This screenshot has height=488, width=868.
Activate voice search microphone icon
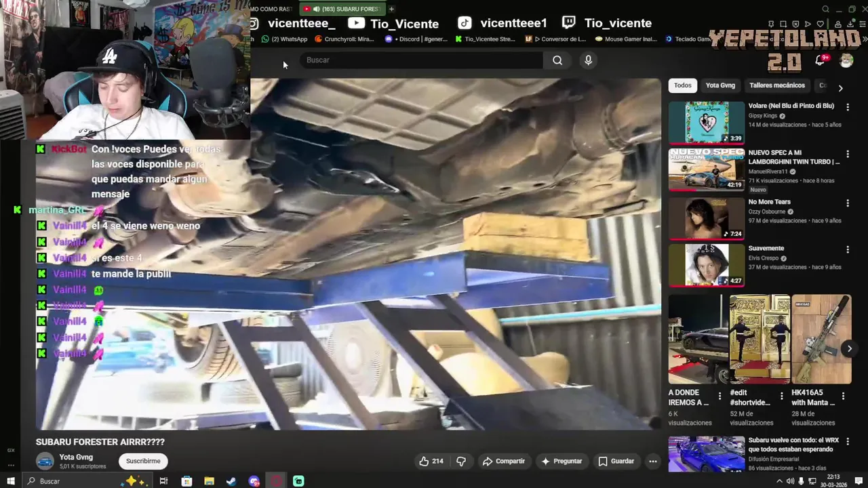(588, 60)
